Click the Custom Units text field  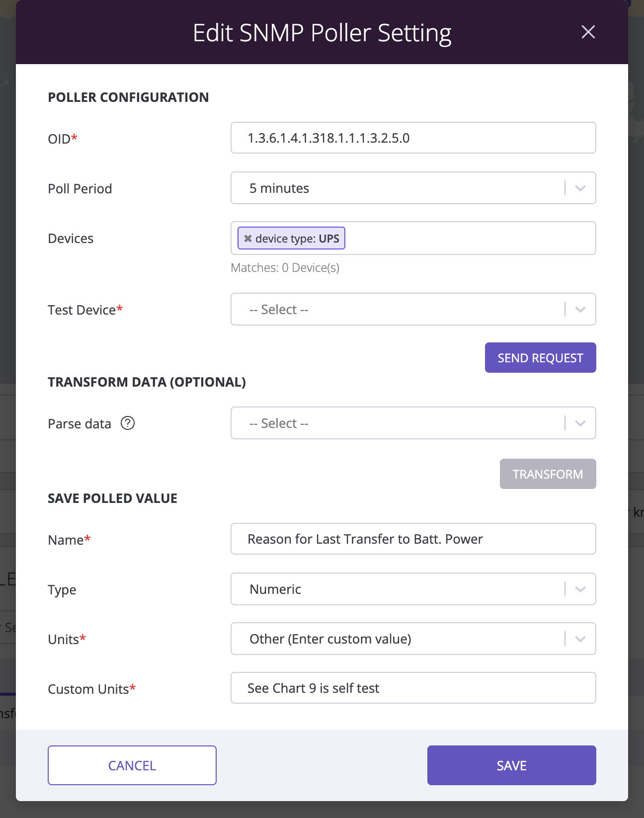click(x=413, y=688)
